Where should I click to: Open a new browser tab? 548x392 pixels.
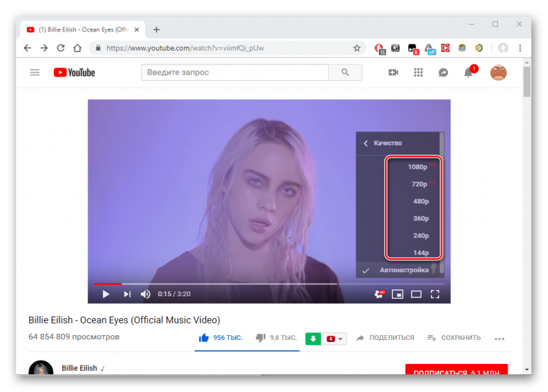tap(157, 29)
